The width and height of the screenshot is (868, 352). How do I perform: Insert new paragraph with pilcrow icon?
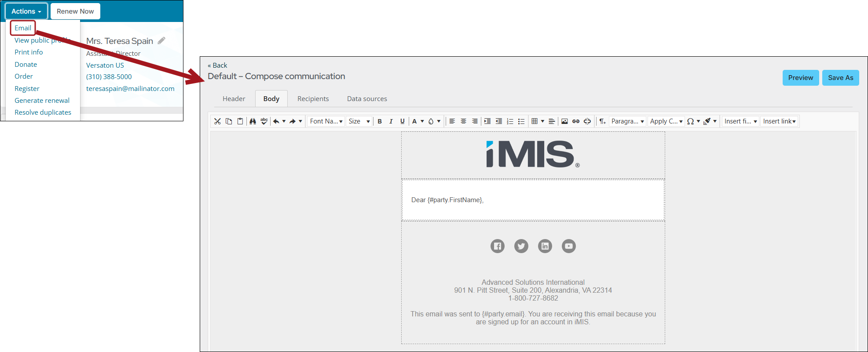(x=602, y=121)
